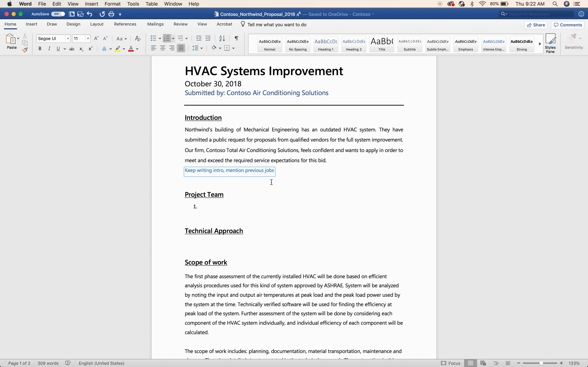Screen dimensions: 588x367
Task: Click the red font color swatch
Action: point(131,49)
